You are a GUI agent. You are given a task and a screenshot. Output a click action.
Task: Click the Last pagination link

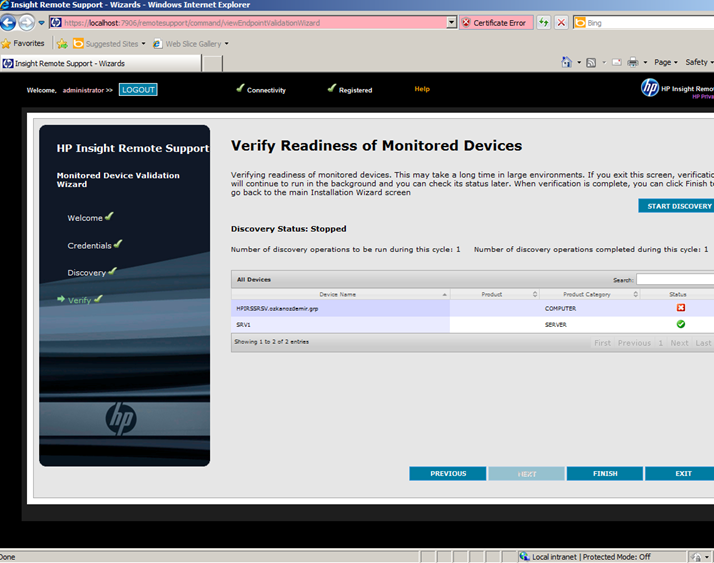(703, 343)
